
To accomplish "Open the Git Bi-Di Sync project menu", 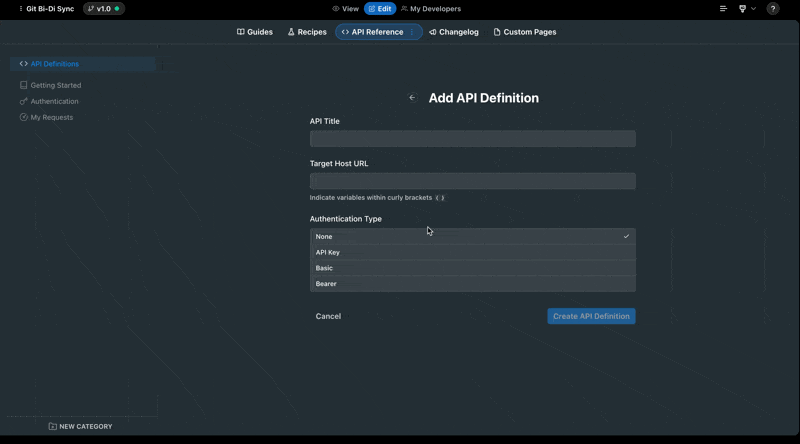I will coord(46,9).
